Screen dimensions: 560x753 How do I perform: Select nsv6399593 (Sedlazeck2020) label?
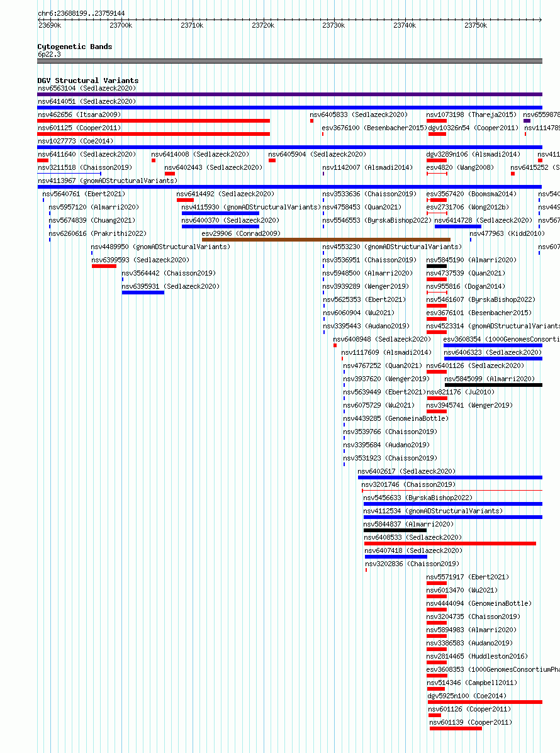141,260
